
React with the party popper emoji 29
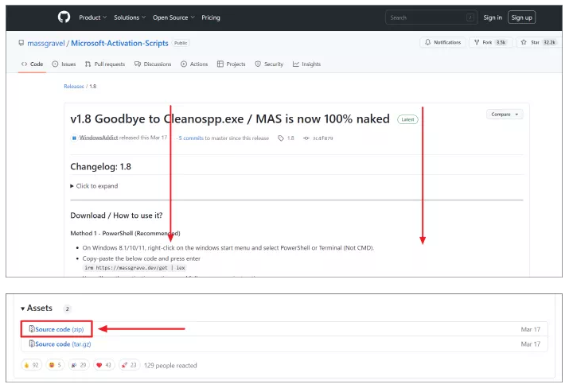coord(79,365)
